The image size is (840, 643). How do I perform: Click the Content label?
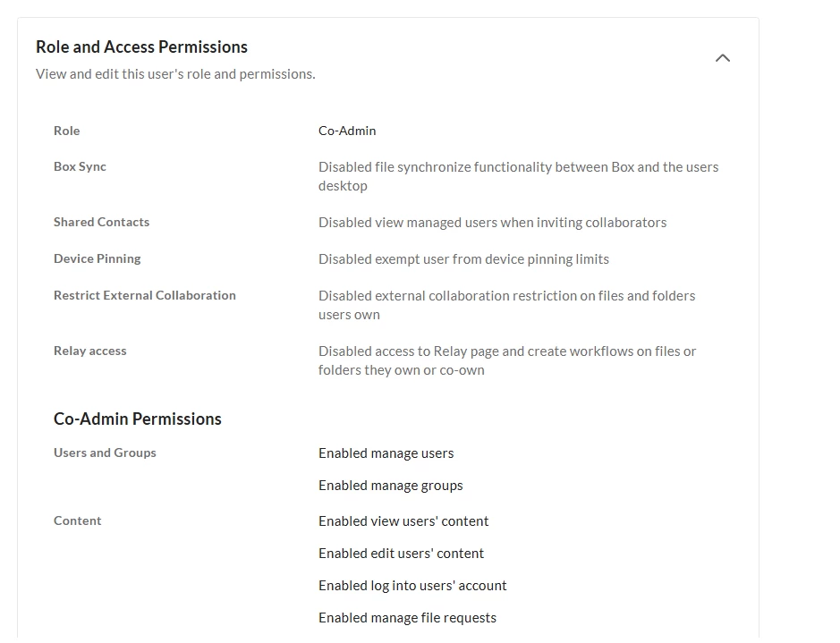point(77,520)
